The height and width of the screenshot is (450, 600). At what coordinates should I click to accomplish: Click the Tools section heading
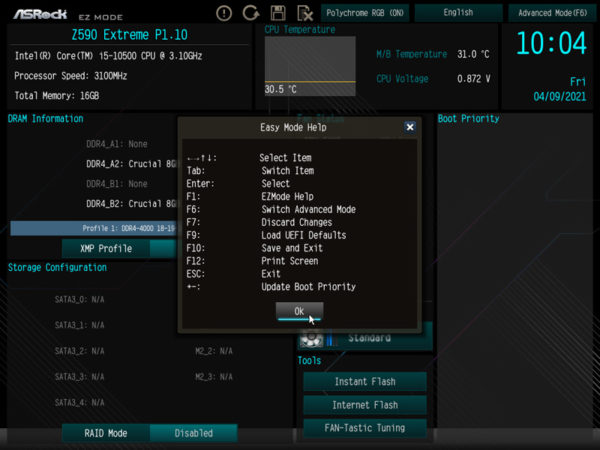tap(309, 360)
